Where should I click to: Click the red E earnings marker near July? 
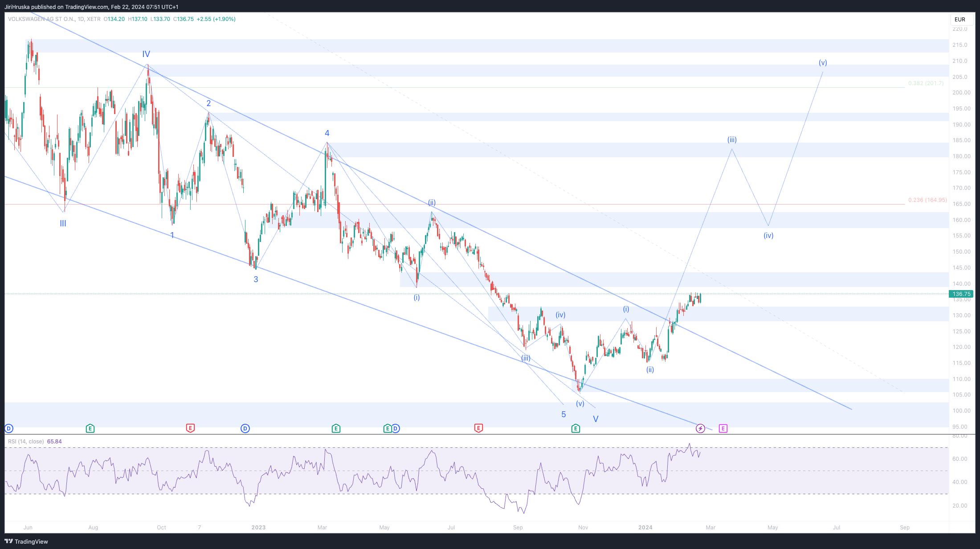click(478, 428)
